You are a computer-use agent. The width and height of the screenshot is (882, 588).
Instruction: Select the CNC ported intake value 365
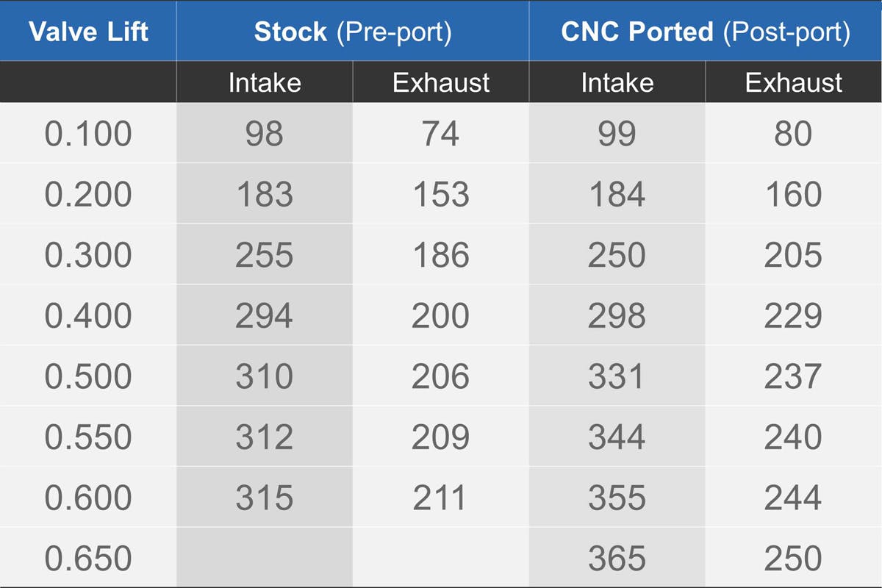[x=617, y=558]
